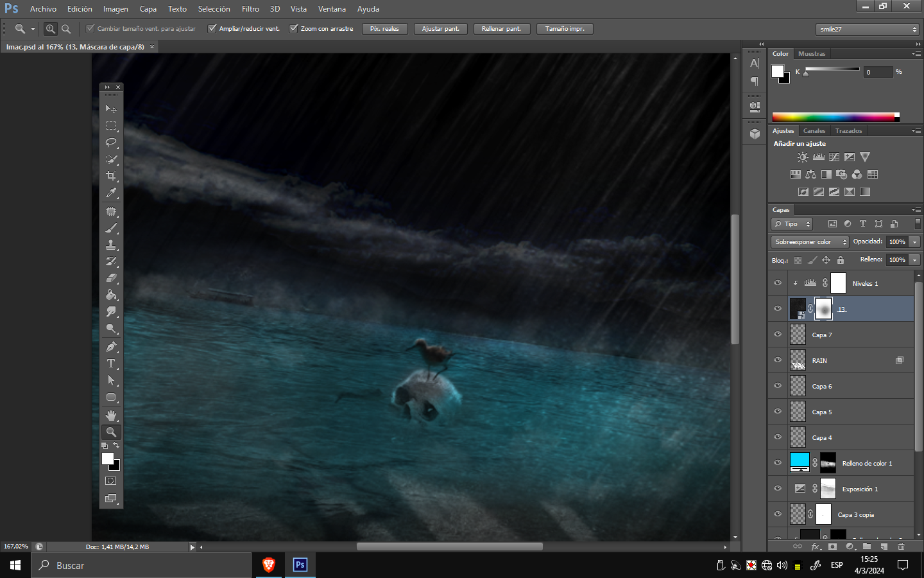Select the History Brush tool
Screen dimensions: 924x578
point(111,261)
